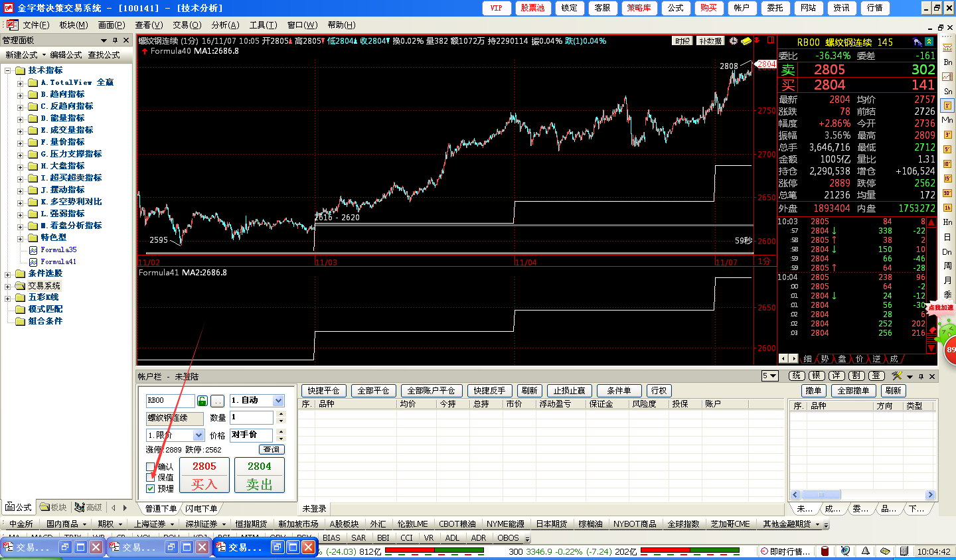Screen dimensions: 956x560
Task: Open Formula41 in indicator tree
Action: click(x=58, y=262)
